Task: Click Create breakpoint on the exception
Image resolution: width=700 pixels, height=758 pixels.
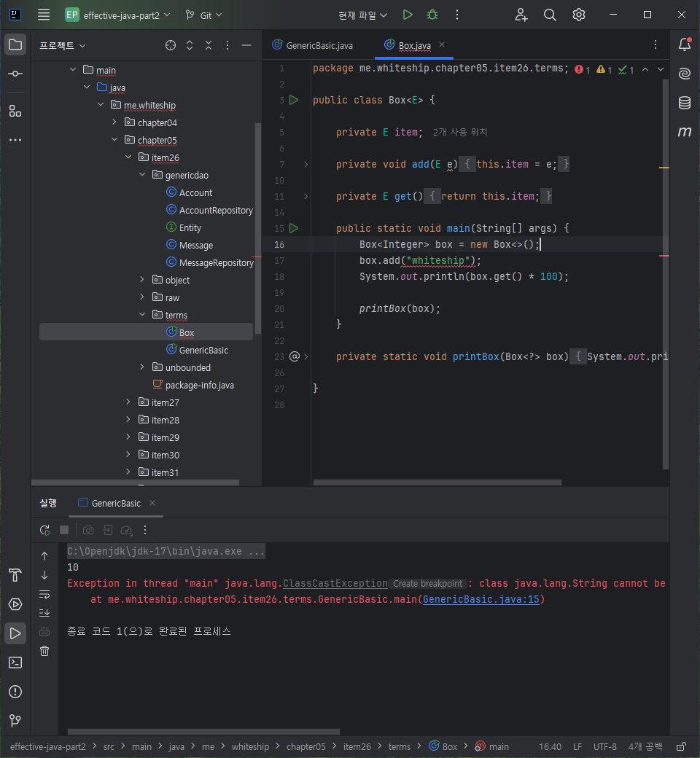Action: click(427, 584)
